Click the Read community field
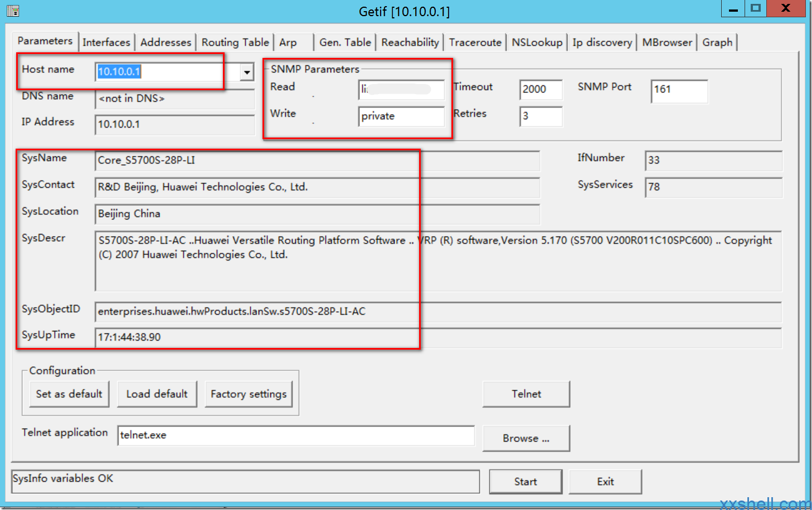812x510 pixels. pos(401,89)
